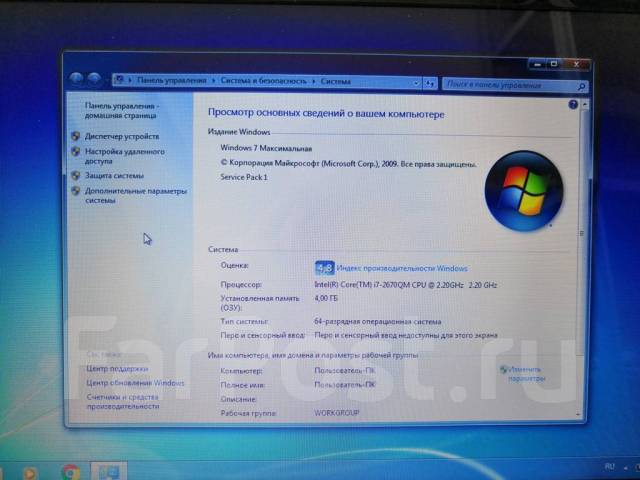Open Индекс производительности Windows link
This screenshot has width=640, height=480.
coord(402,269)
